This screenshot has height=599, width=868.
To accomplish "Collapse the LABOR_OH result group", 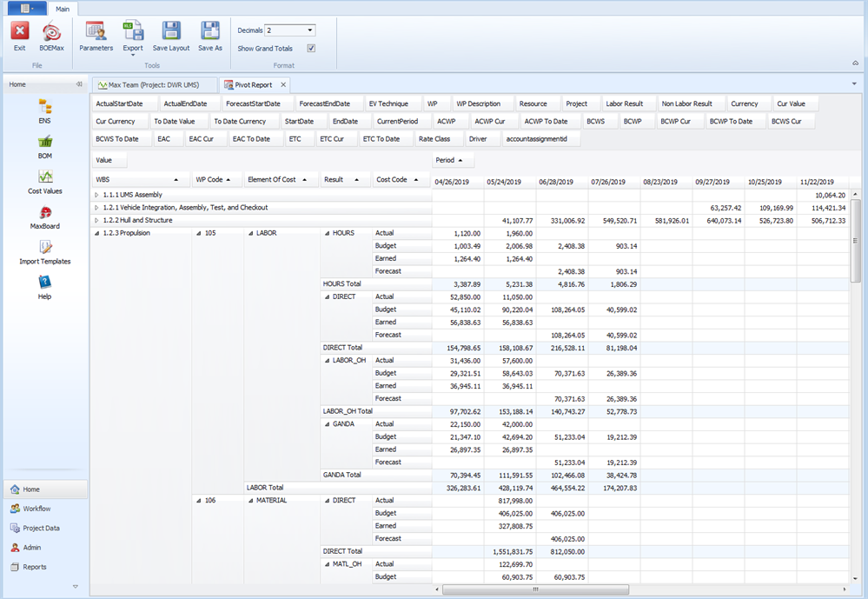I will (327, 361).
